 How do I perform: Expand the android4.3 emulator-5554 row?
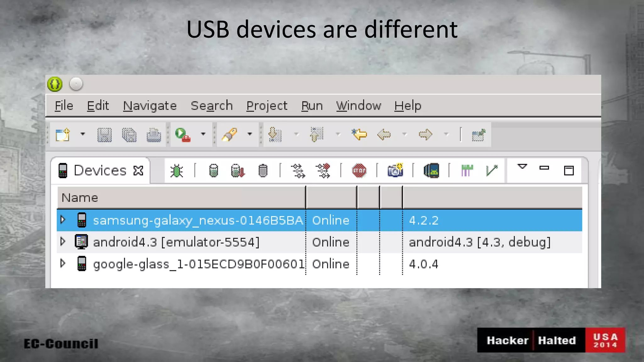(63, 241)
